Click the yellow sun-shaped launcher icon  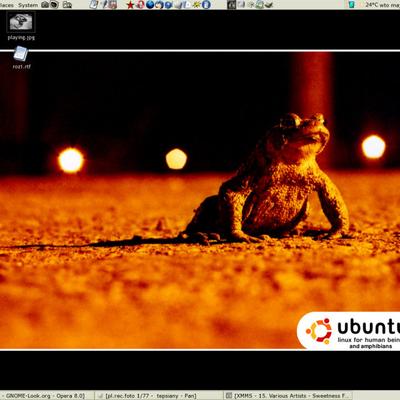tap(197, 5)
